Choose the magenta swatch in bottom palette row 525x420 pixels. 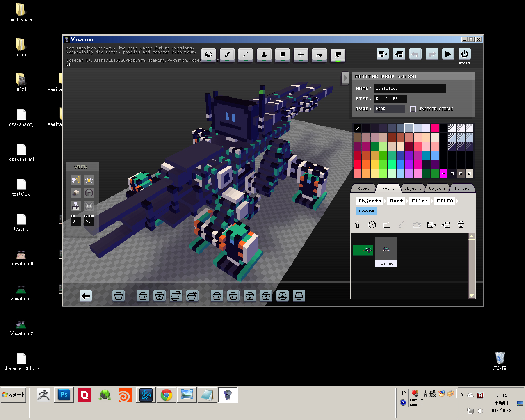(443, 173)
